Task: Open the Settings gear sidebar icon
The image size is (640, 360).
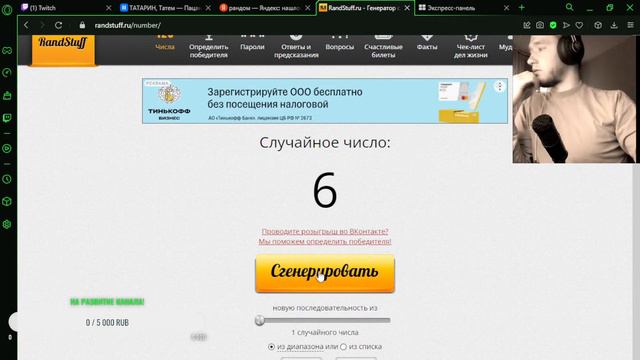Action: (x=7, y=224)
